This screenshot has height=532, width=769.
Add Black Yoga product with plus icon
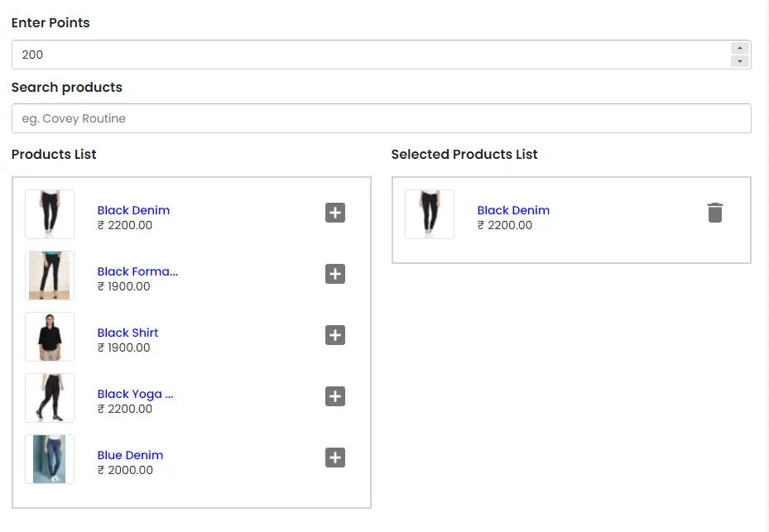tap(334, 396)
